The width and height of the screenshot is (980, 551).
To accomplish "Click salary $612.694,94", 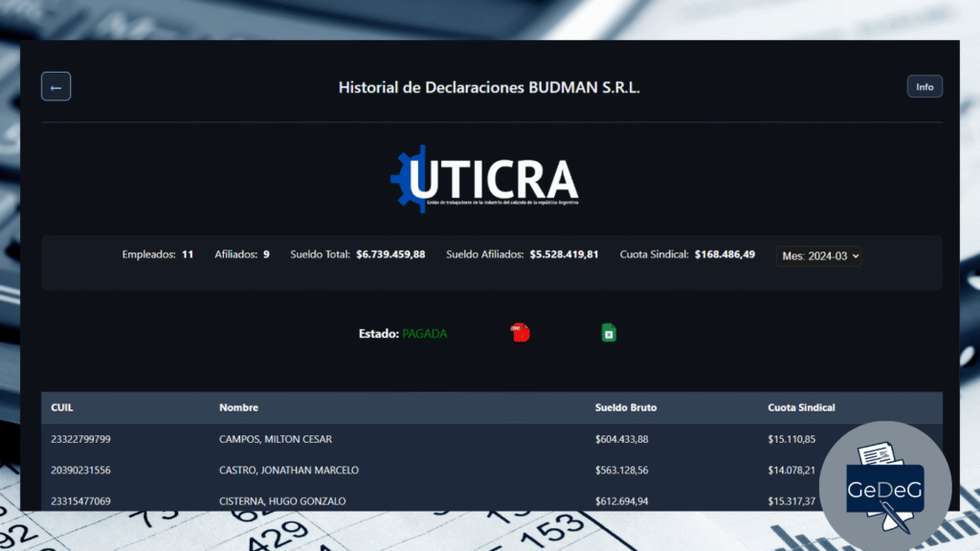I will [x=621, y=501].
